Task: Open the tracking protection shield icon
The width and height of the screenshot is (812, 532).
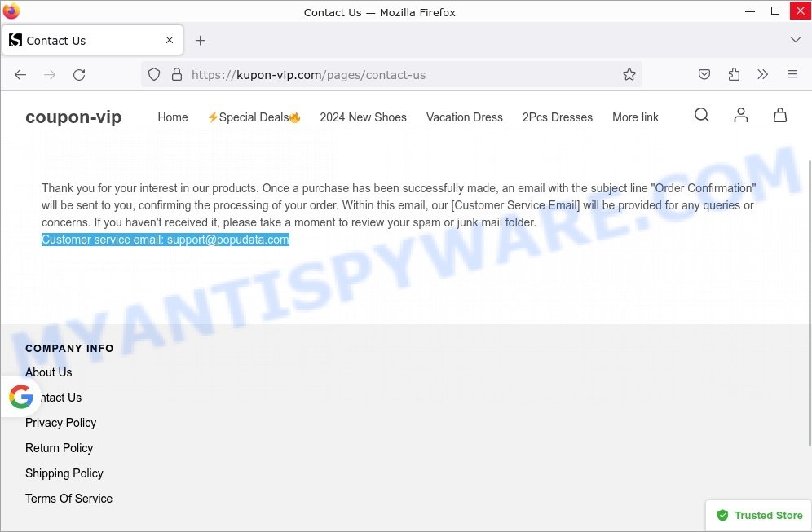Action: coord(154,74)
